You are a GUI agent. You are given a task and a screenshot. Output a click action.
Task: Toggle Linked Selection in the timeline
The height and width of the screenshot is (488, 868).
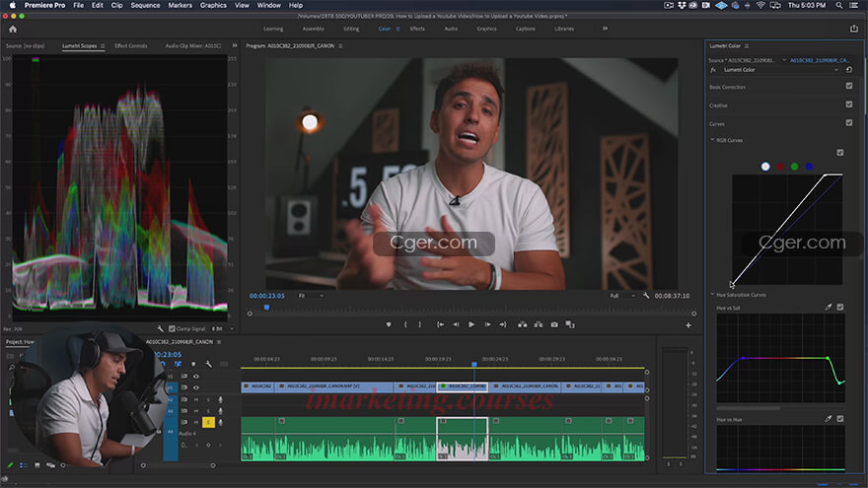pos(178,364)
